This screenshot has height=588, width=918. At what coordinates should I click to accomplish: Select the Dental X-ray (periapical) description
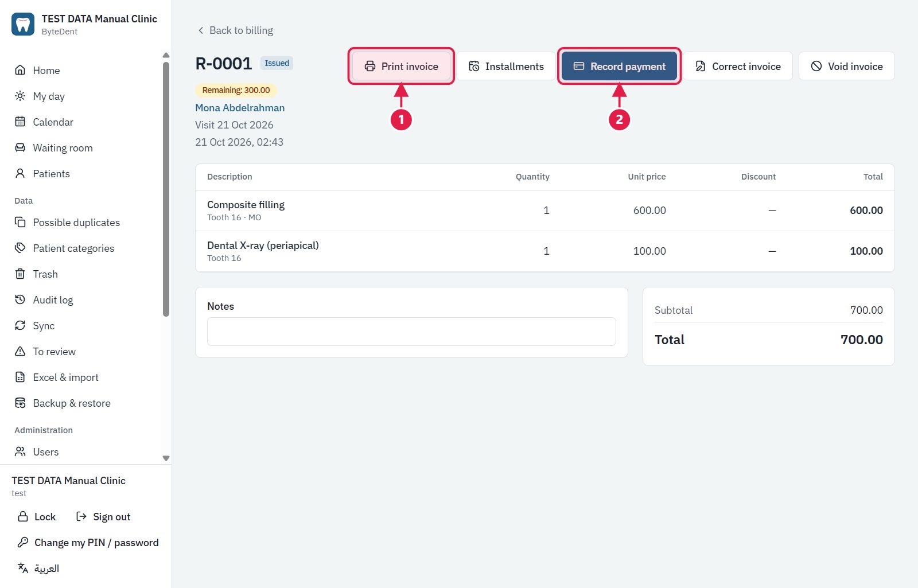click(x=263, y=246)
